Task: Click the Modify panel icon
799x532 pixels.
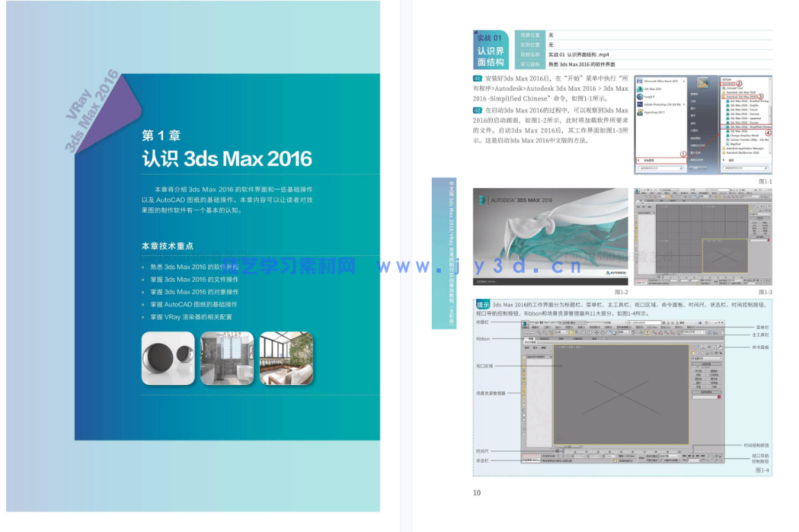Action: point(697,346)
